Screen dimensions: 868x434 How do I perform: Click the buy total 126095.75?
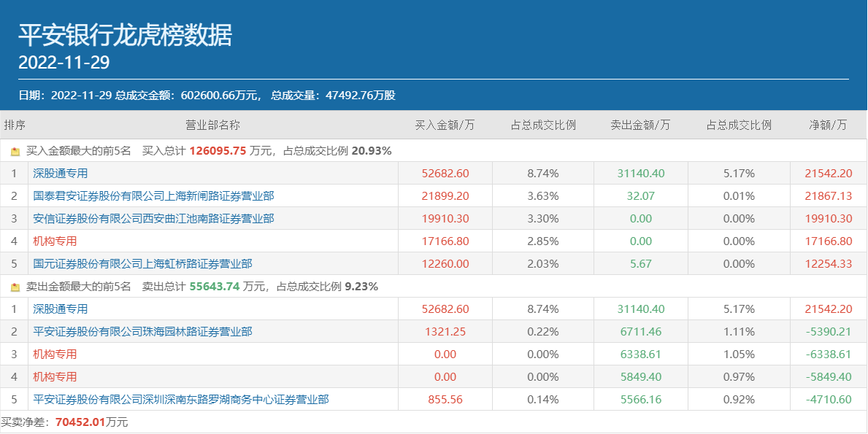pyautogui.click(x=218, y=150)
